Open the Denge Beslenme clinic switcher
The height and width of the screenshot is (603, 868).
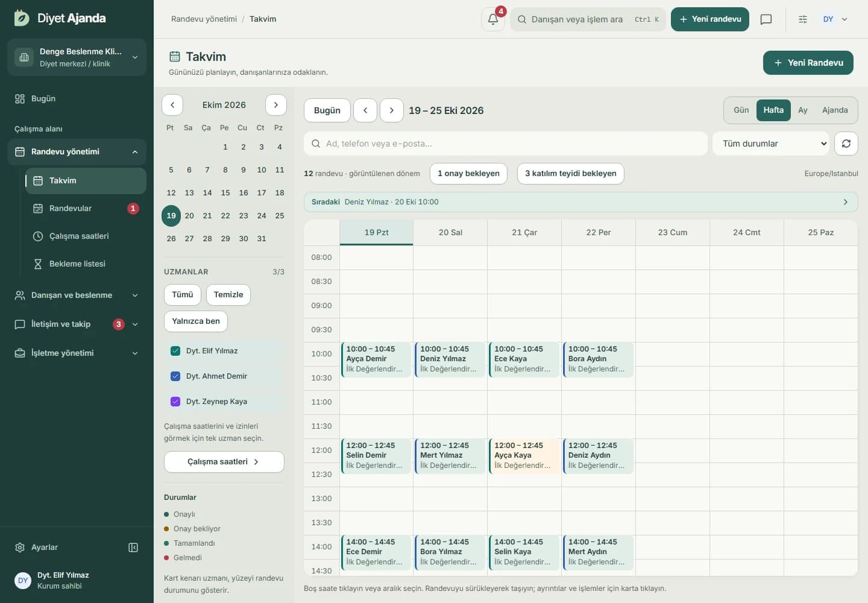coord(77,57)
